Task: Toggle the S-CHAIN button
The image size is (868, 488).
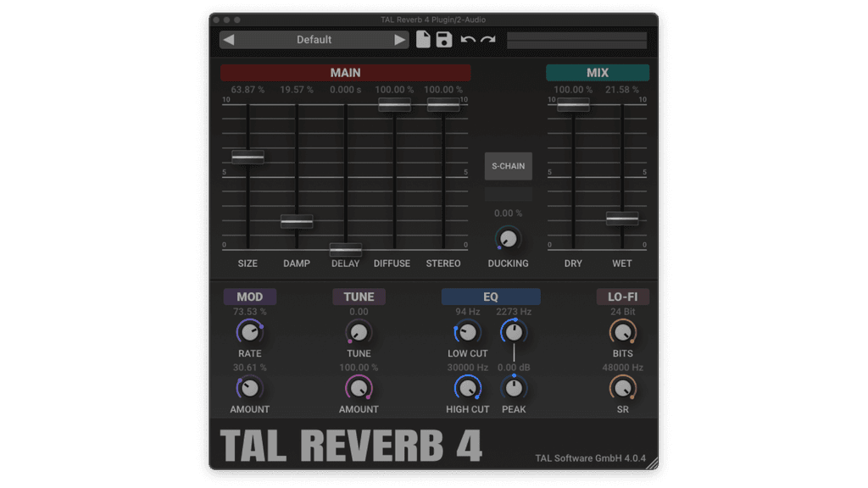Action: (x=509, y=166)
